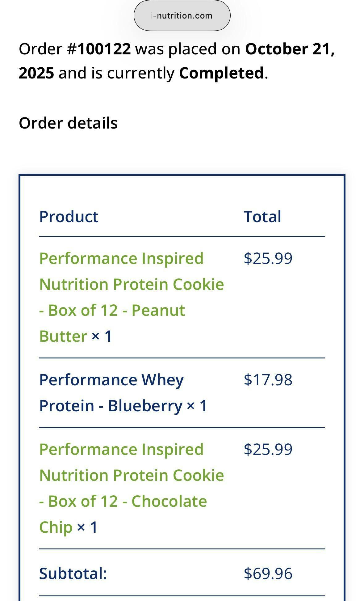Viewport: 364px width, 601px height.
Task: Click the Total column header
Action: [x=262, y=217]
